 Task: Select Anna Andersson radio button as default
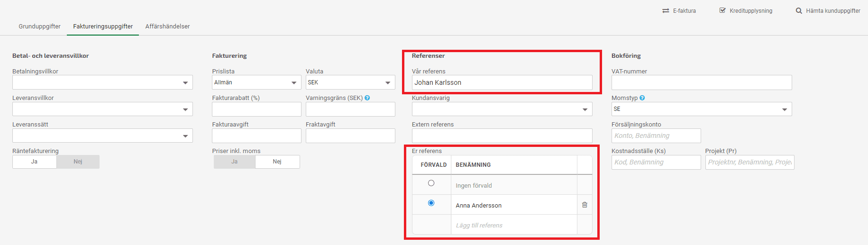pyautogui.click(x=431, y=203)
